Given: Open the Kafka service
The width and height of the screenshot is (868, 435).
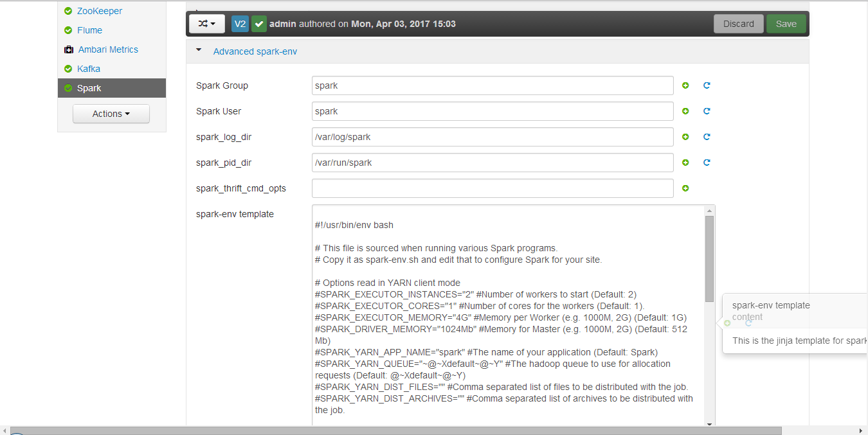Looking at the screenshot, I should 89,69.
